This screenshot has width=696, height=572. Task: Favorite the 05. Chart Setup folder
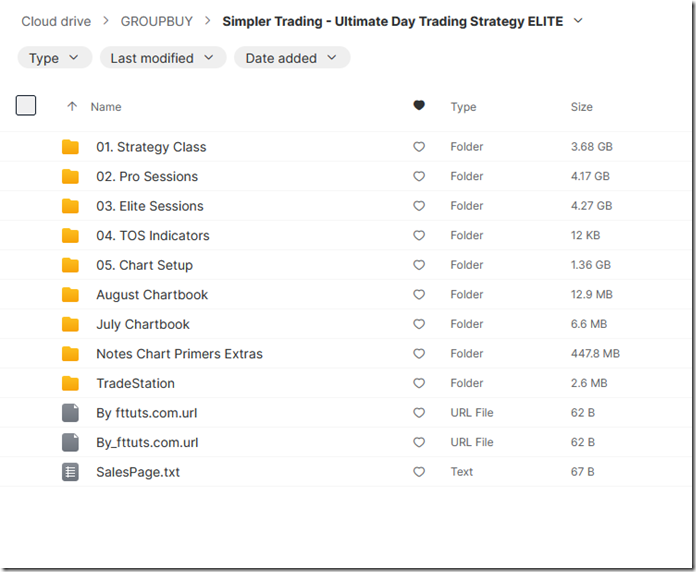[x=419, y=265]
